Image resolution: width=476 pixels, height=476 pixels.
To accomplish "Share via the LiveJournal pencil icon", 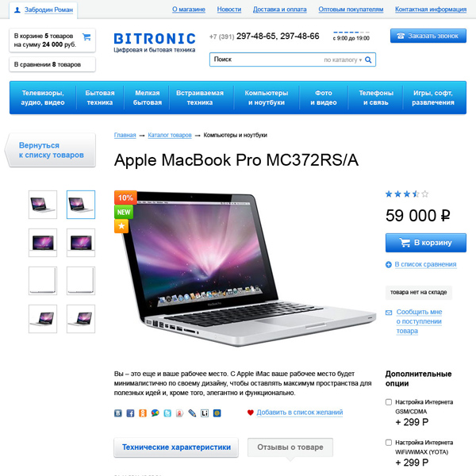I will point(192,413).
